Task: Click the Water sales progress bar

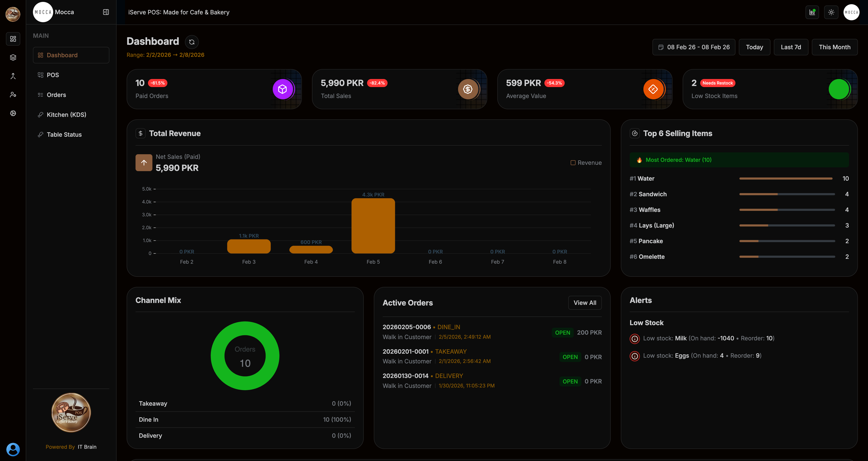Action: click(786, 178)
